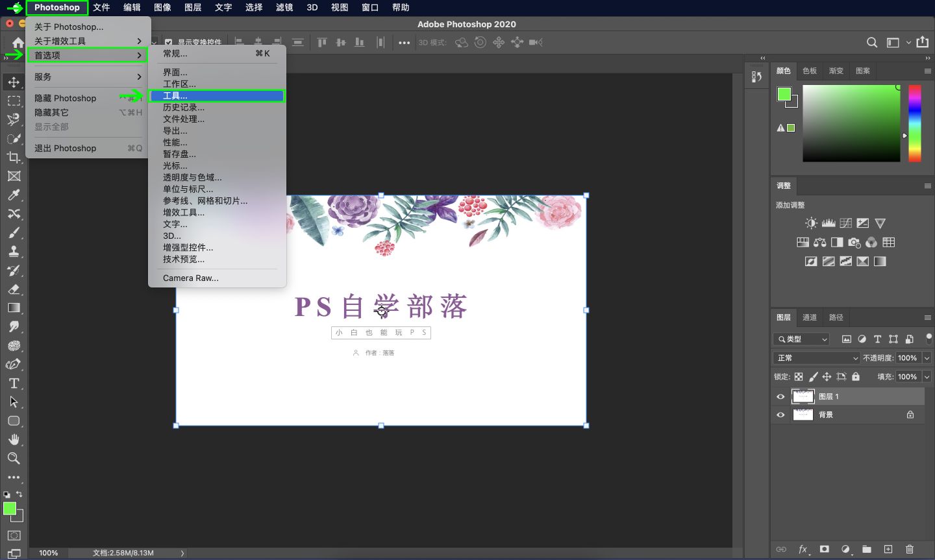Toggle lock position for the selected layer

click(x=827, y=376)
